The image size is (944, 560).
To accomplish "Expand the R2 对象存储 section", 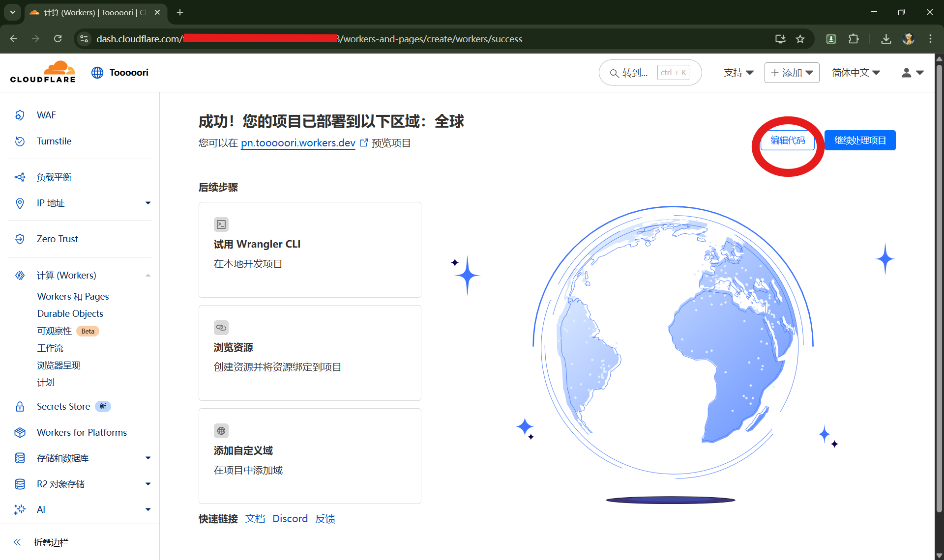I will [147, 484].
